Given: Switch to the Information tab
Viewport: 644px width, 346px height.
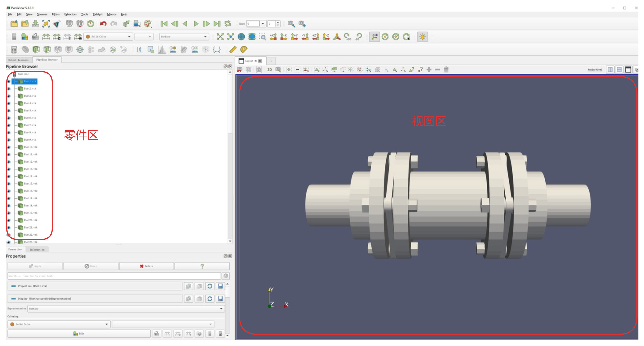Looking at the screenshot, I should (37, 250).
